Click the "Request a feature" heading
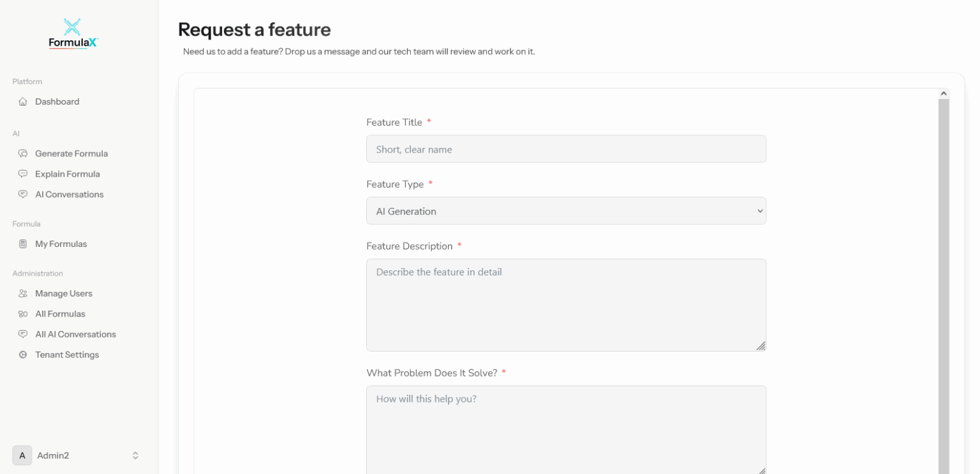The image size is (980, 474). tap(254, 29)
